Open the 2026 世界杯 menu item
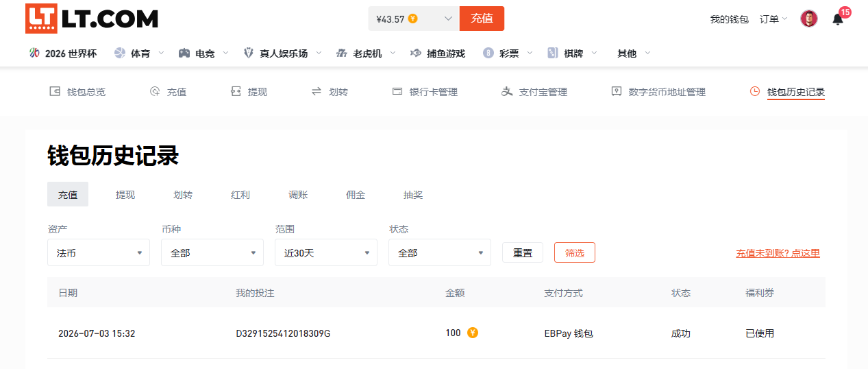This screenshot has height=369, width=868. (x=63, y=53)
